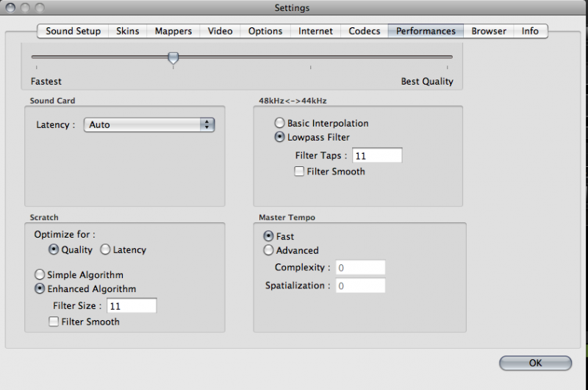Open the Sound Setup tab
Image resolution: width=588 pixels, height=390 pixels.
73,31
